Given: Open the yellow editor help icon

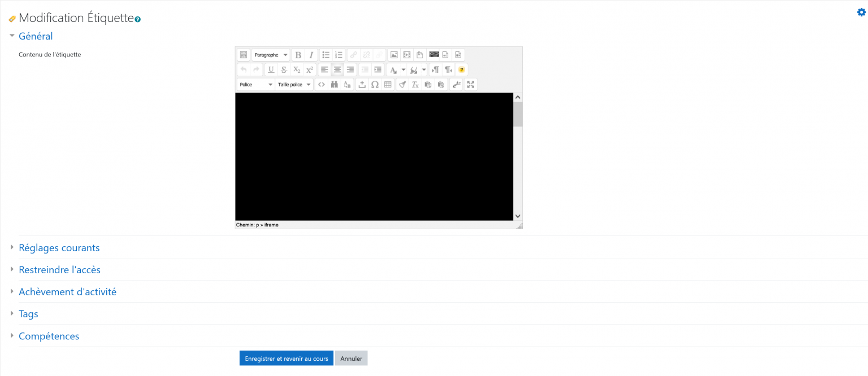Looking at the screenshot, I should (462, 69).
